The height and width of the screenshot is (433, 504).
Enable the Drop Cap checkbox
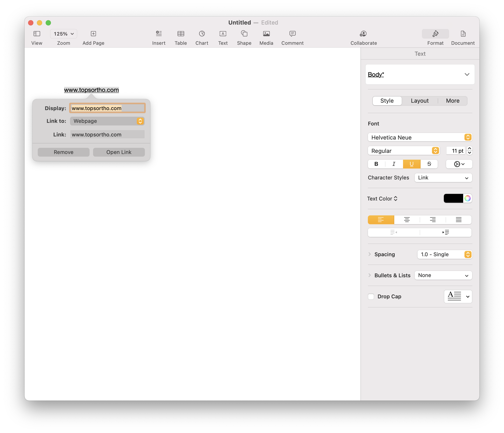(371, 296)
